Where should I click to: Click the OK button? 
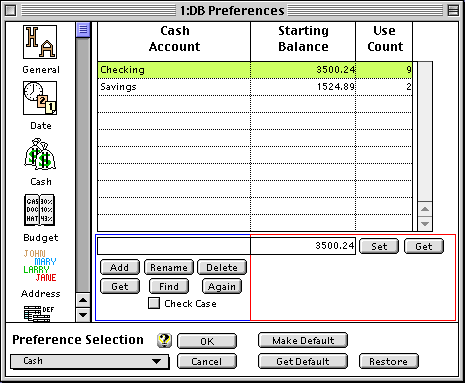[x=207, y=341]
